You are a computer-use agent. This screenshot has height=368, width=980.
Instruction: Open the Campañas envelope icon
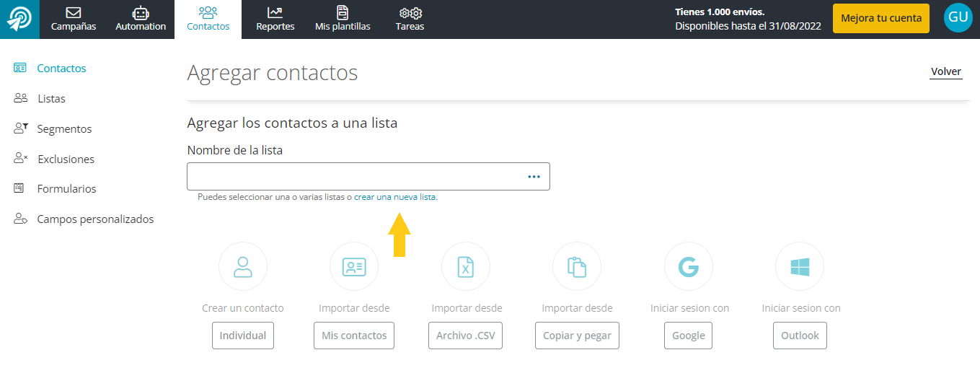(x=74, y=12)
